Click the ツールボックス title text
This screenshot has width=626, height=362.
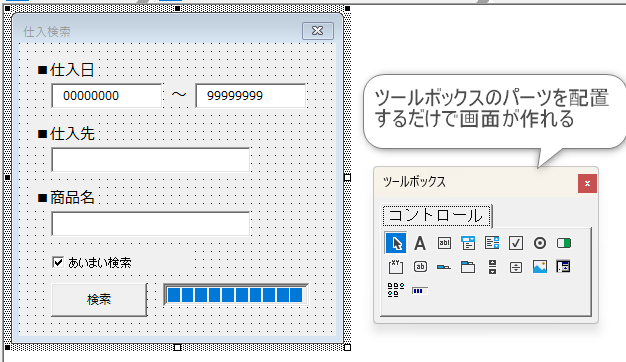click(x=414, y=182)
